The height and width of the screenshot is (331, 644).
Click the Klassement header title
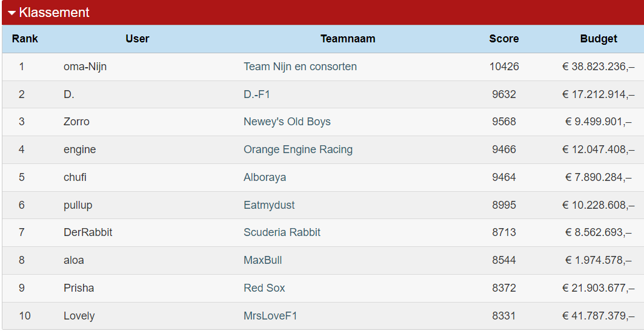54,12
